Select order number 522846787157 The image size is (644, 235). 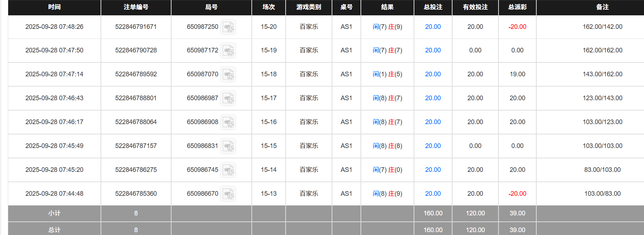[x=136, y=146]
